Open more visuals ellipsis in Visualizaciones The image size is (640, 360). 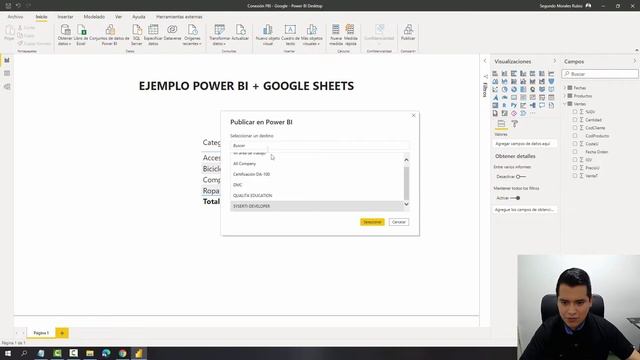point(533,113)
